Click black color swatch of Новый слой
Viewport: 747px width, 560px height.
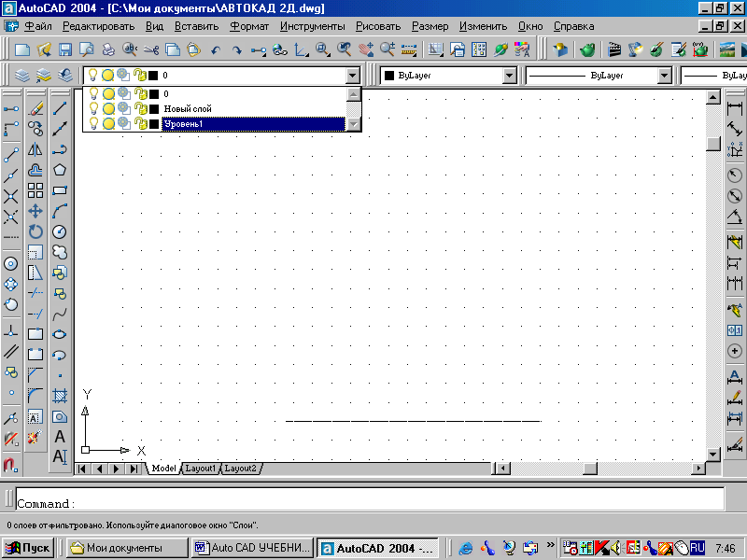click(x=154, y=109)
